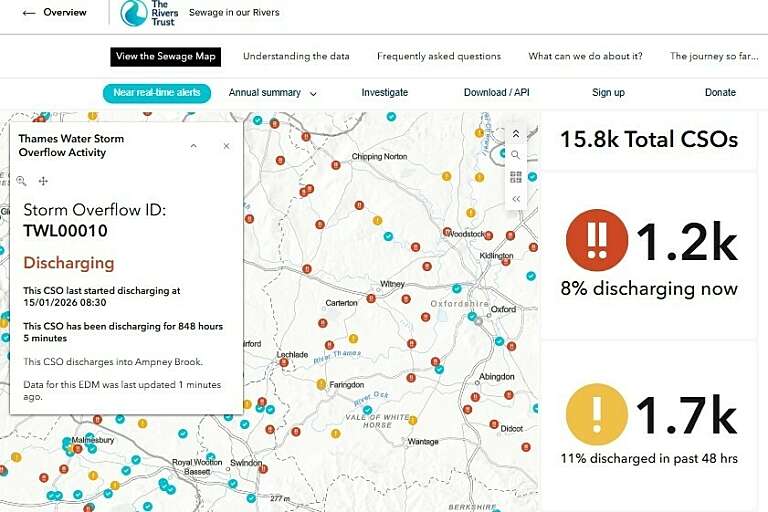This screenshot has height=512, width=768.
Task: Click red CSO marker by Kidlington
Action: tap(506, 262)
